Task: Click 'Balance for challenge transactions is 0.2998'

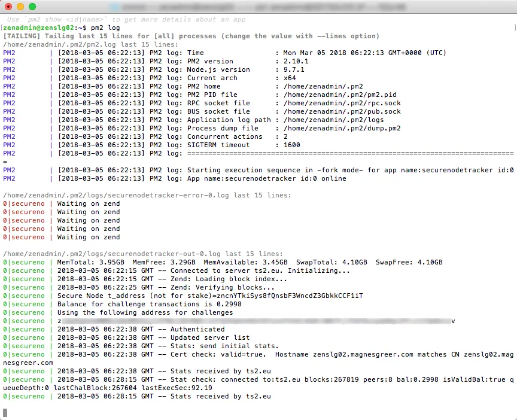Action: (x=150, y=305)
